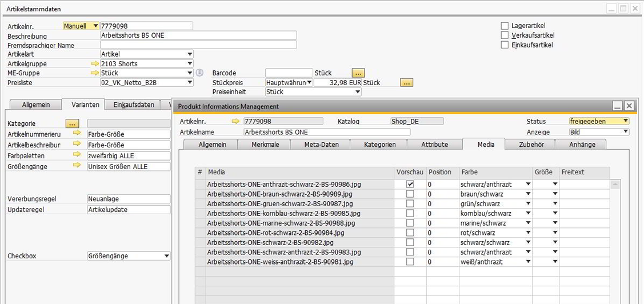
Task: Click the Vererbungsregel Neuanlage field
Action: [129, 199]
